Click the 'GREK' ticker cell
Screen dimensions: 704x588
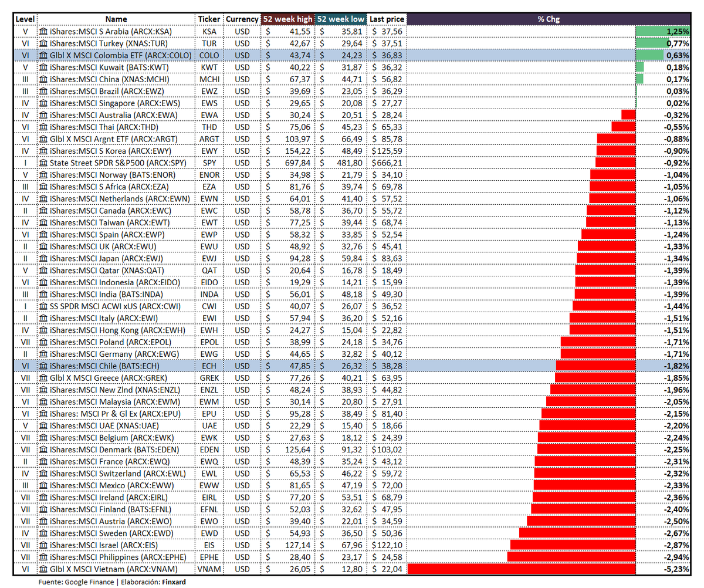click(x=209, y=377)
